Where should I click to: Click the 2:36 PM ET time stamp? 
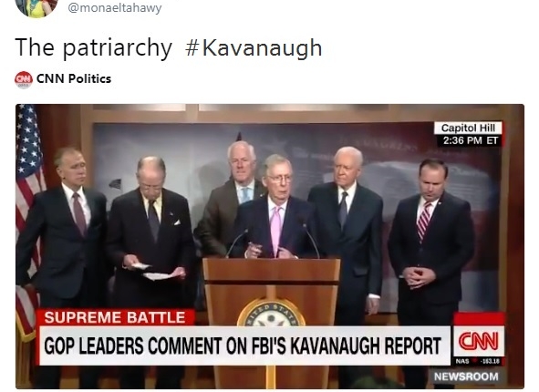470,140
